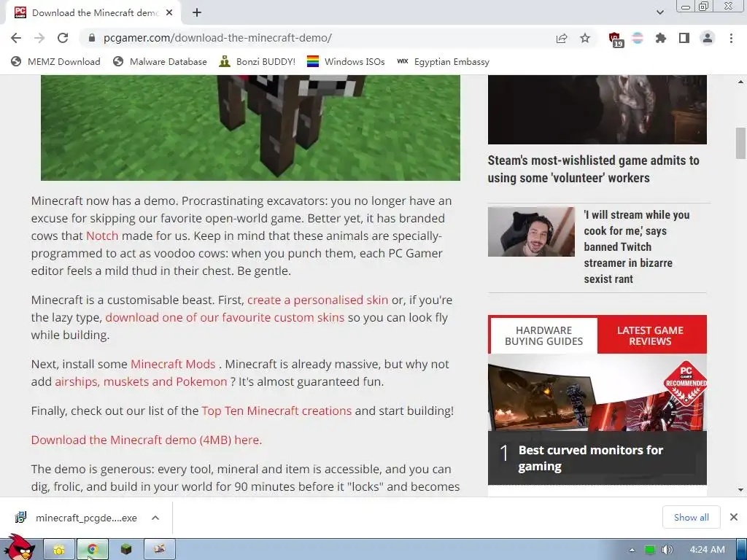Open a new browser tab

click(x=197, y=13)
